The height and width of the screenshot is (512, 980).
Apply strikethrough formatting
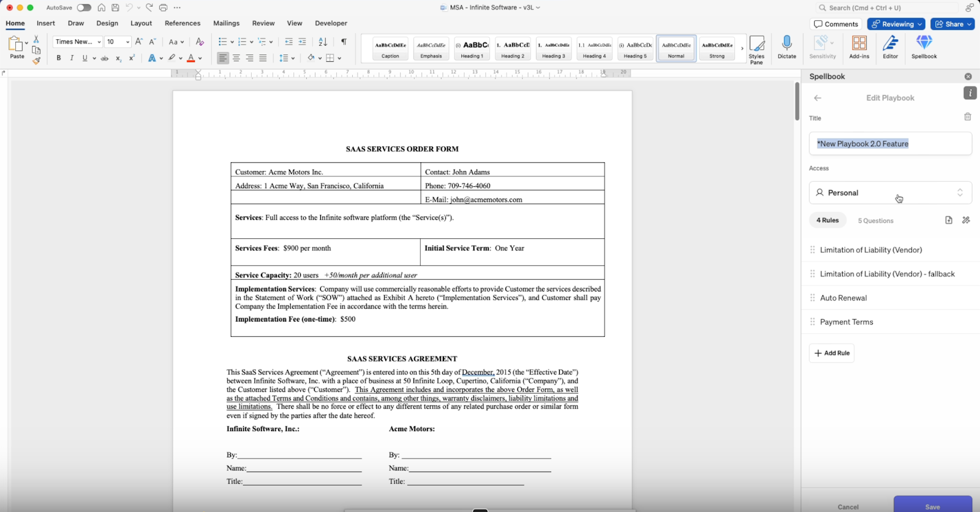(x=105, y=58)
